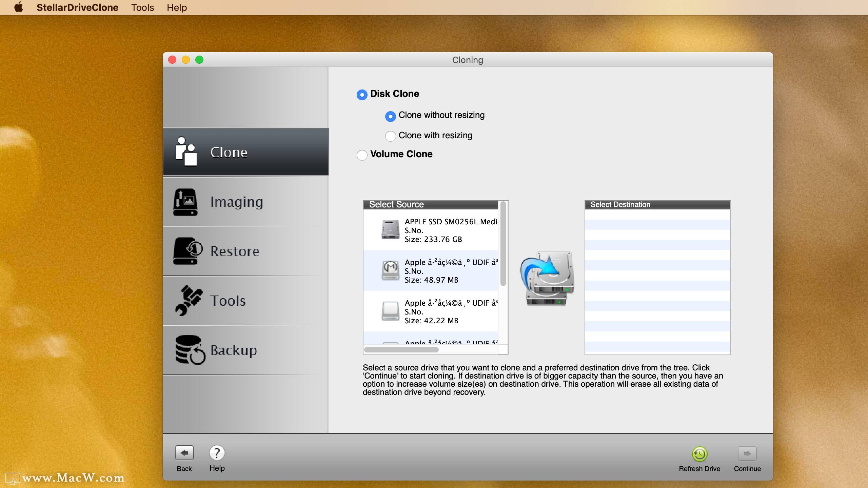The width and height of the screenshot is (868, 488).
Task: Choose Clone without resizing option
Action: pos(390,116)
